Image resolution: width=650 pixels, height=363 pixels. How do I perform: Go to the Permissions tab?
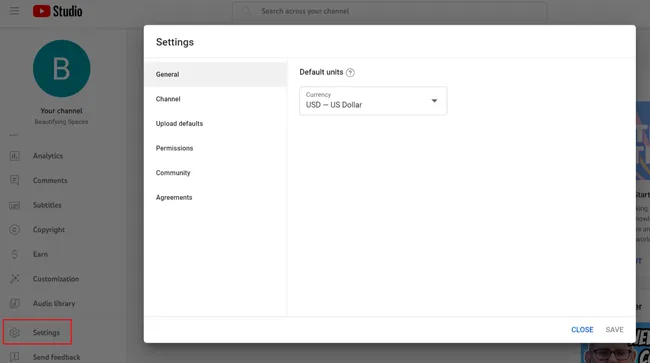(x=216, y=148)
